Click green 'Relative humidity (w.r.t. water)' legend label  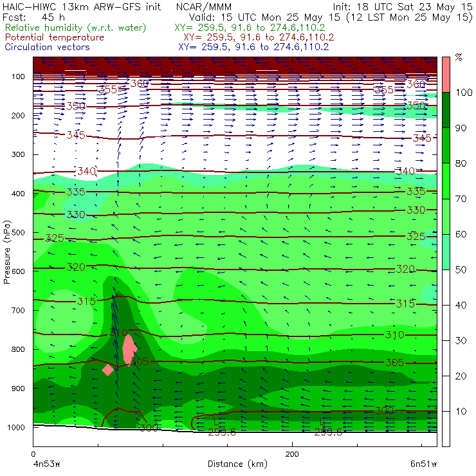[76, 28]
